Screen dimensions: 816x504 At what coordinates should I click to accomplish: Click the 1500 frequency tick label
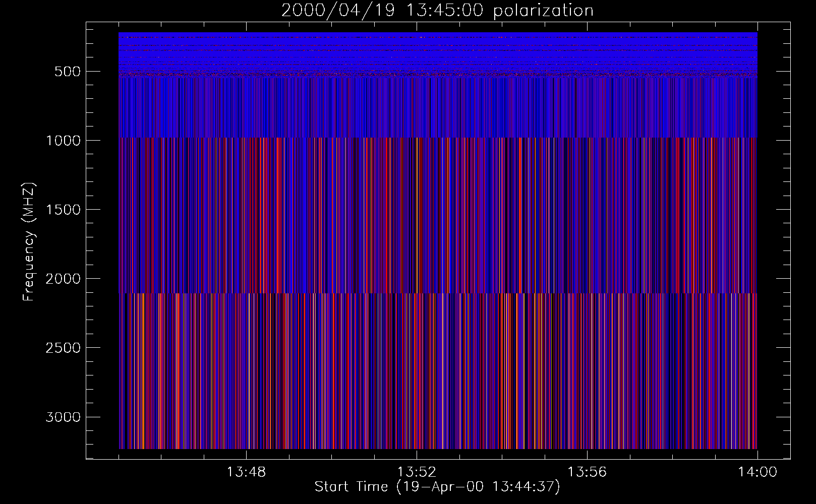pos(63,210)
